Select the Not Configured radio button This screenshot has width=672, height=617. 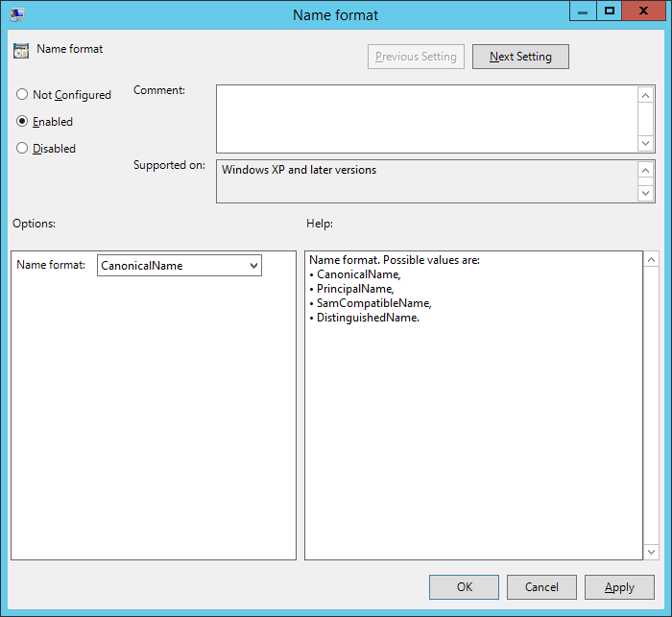click(22, 95)
